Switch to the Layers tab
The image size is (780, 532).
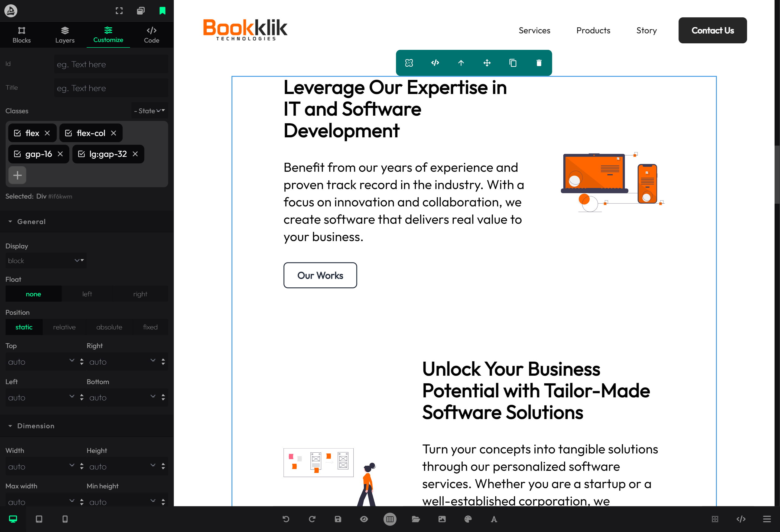(x=65, y=35)
